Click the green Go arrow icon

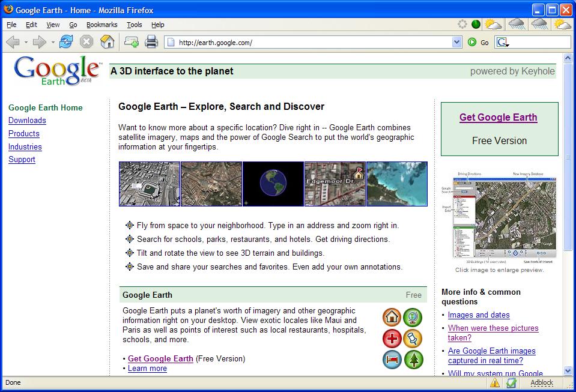[472, 42]
